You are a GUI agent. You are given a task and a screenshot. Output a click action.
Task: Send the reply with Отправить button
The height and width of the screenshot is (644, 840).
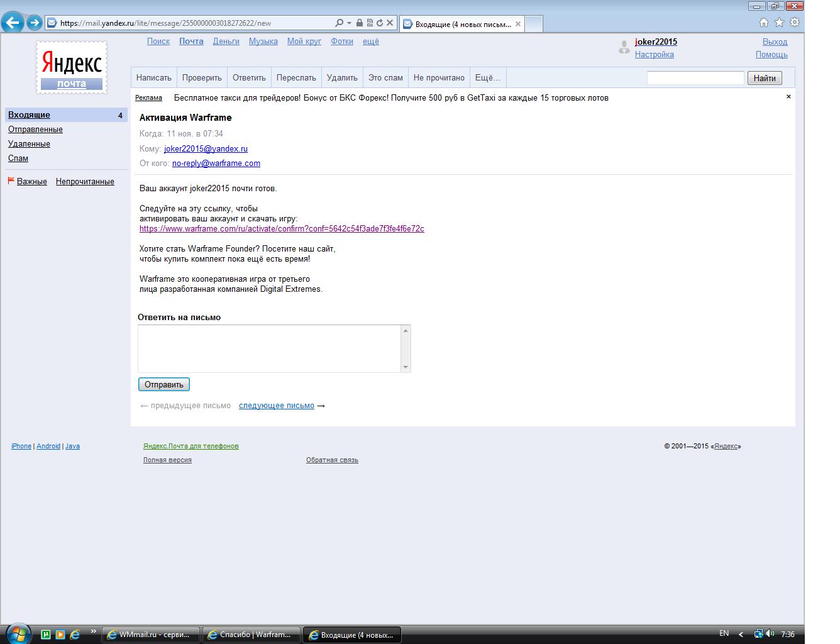[x=164, y=385]
